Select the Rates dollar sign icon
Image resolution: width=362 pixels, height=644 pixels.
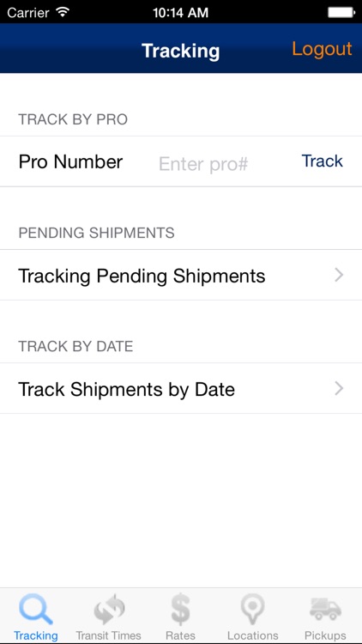coord(181,610)
